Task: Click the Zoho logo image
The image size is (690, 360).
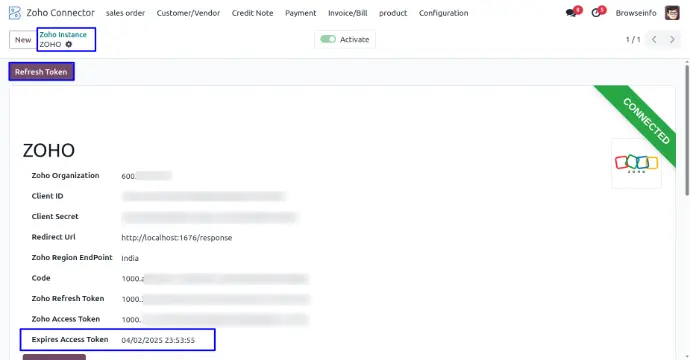Action: [636, 163]
